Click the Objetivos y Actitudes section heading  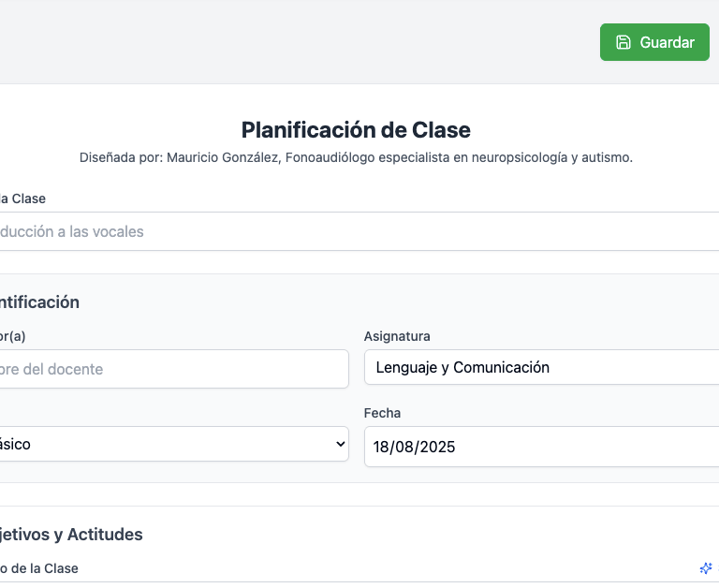point(71,535)
